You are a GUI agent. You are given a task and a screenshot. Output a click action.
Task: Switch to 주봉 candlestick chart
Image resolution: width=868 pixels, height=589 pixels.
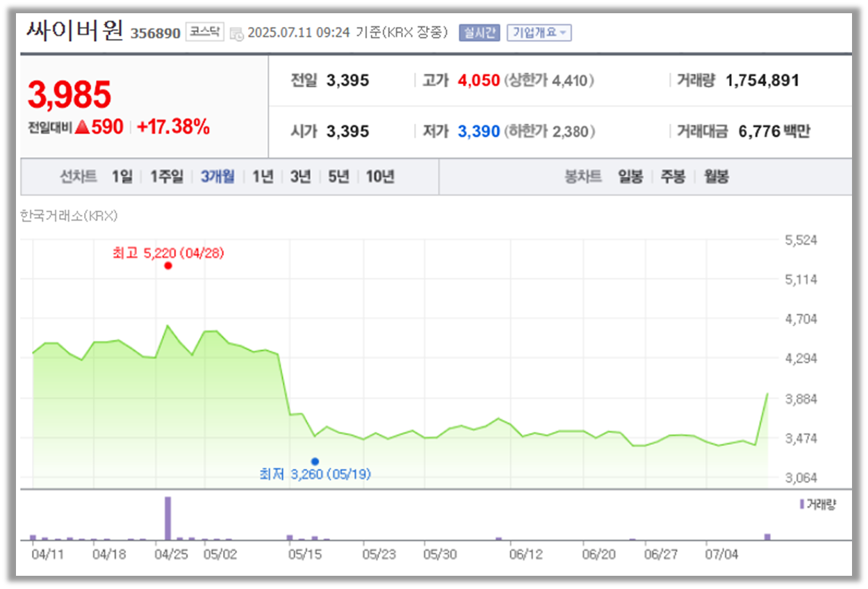[x=673, y=177]
